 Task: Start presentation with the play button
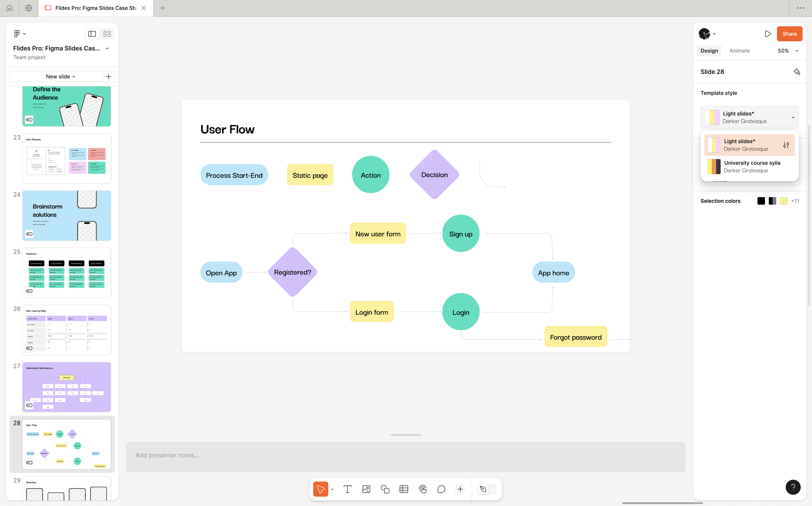click(767, 34)
